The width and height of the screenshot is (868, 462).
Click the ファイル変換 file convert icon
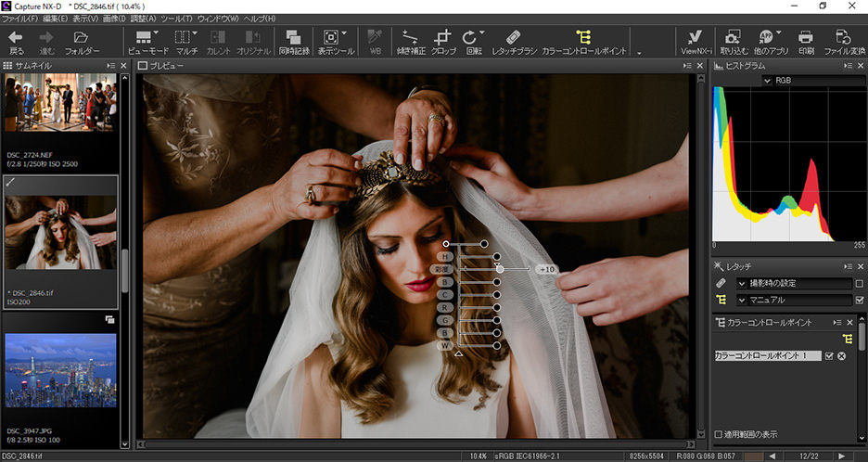coord(843,38)
